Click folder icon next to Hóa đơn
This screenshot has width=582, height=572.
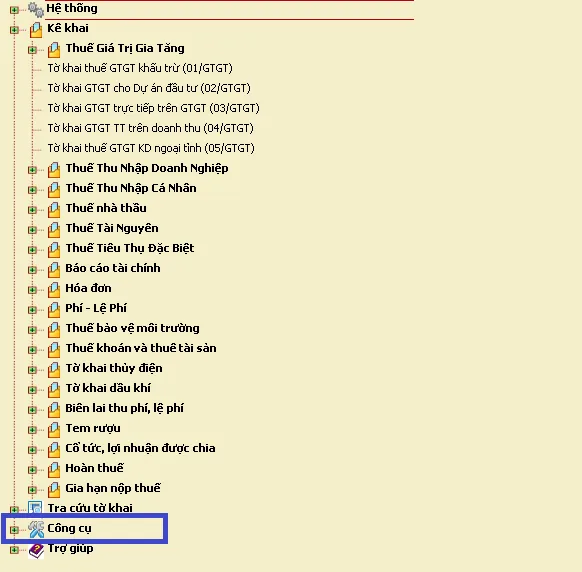pyautogui.click(x=54, y=290)
